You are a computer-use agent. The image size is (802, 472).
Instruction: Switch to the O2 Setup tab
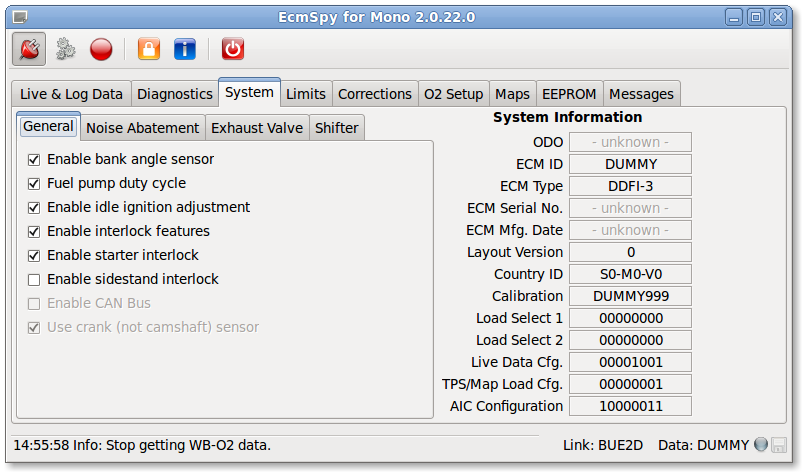coord(454,94)
